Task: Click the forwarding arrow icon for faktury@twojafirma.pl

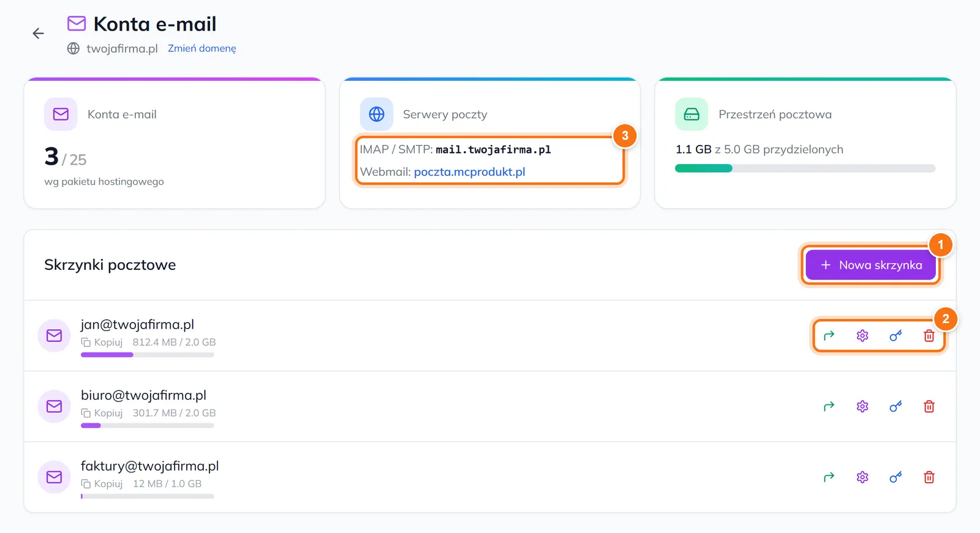Action: click(829, 477)
